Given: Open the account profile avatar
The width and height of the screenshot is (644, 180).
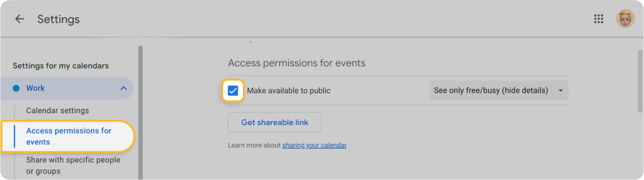Looking at the screenshot, I should (x=625, y=19).
